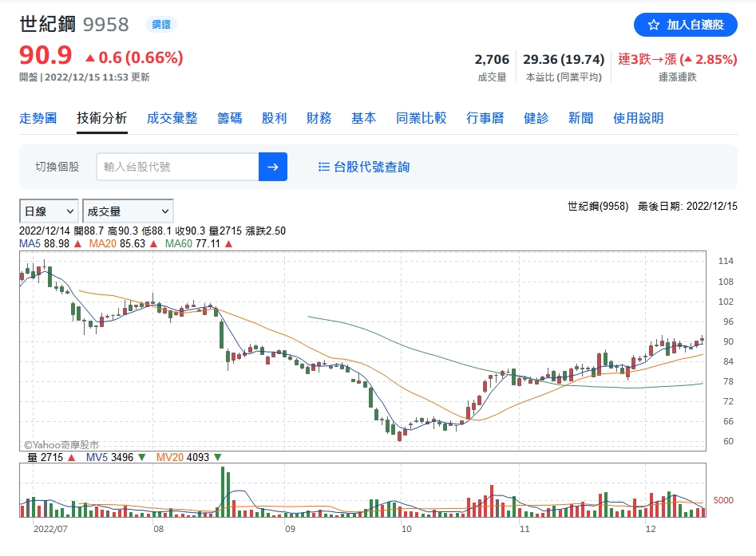
Task: Click the 11 month axis label
Action: (x=524, y=529)
